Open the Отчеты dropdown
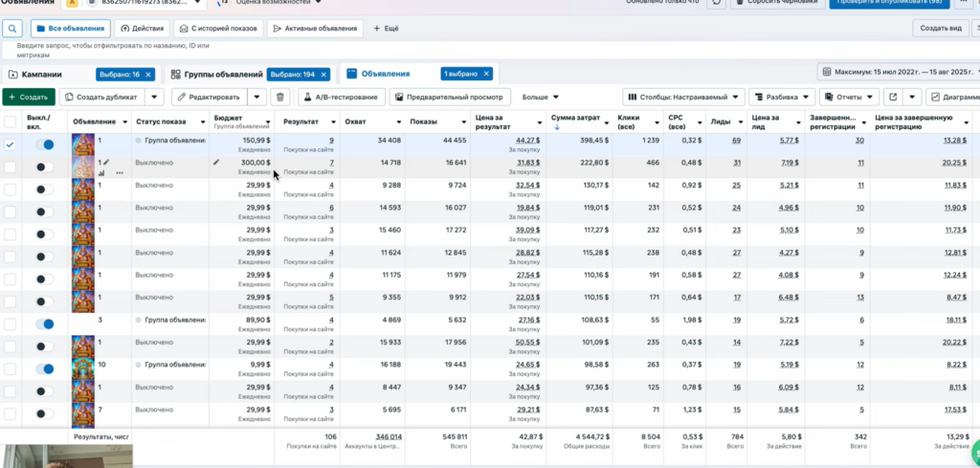The height and width of the screenshot is (468, 980). [x=850, y=97]
